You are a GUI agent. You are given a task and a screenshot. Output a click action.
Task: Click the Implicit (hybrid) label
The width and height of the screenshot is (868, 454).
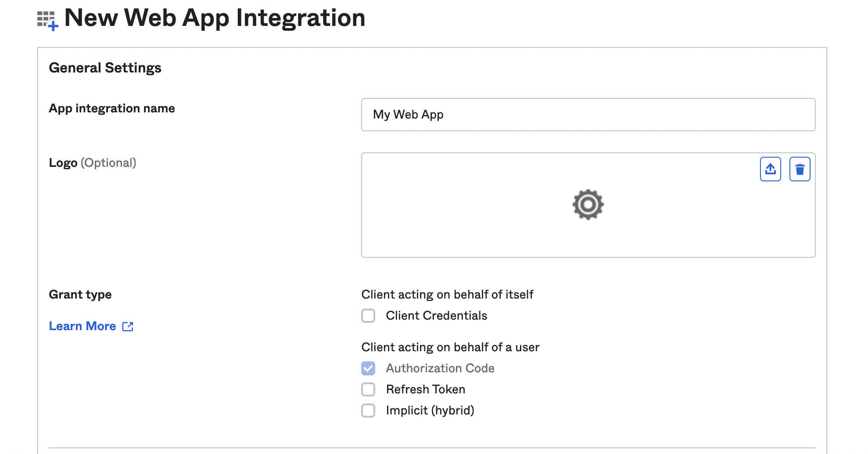pos(430,411)
